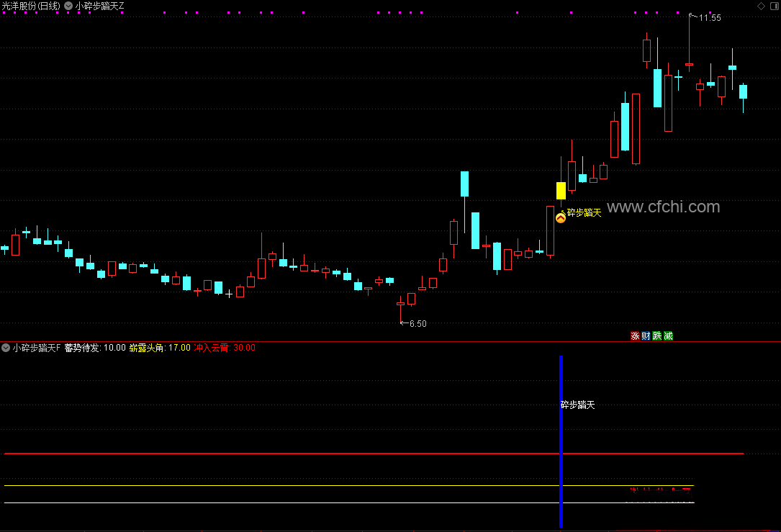The width and height of the screenshot is (781, 532).
Task: Click the 蓄势待发: 10.00 value
Action: (95, 348)
